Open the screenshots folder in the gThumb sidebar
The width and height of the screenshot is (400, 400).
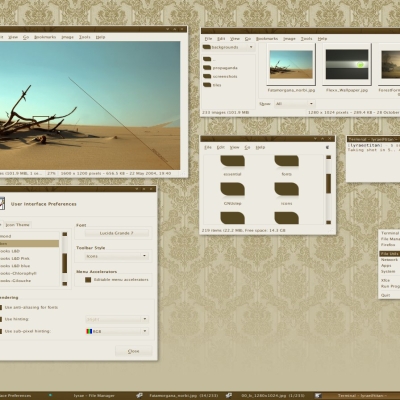220,76
